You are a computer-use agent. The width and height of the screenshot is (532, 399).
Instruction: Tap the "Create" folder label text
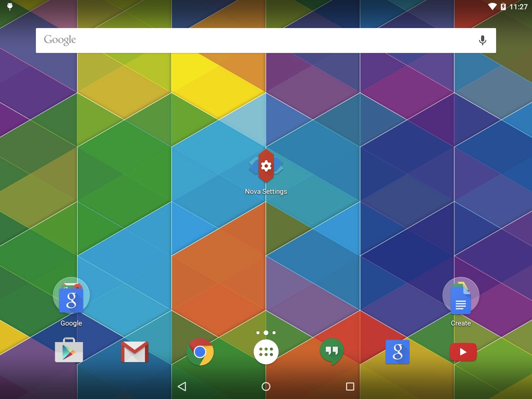click(x=461, y=323)
